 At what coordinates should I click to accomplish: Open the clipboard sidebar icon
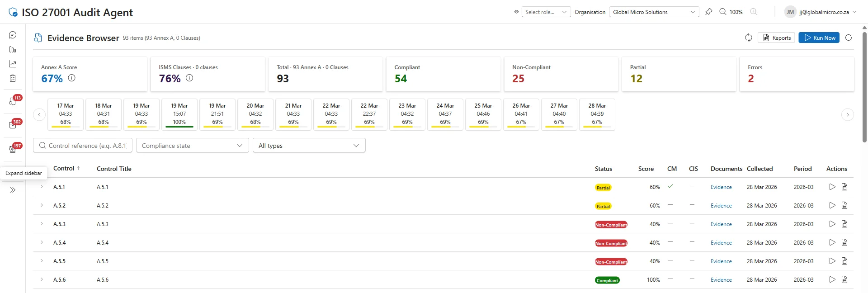pos(13,78)
